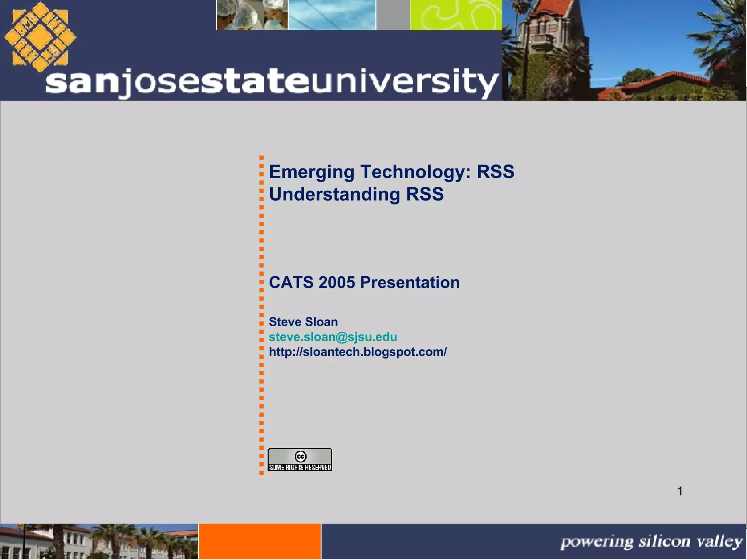
Task: Select the 'Understanding RSS' subtitle line
Action: [x=356, y=194]
